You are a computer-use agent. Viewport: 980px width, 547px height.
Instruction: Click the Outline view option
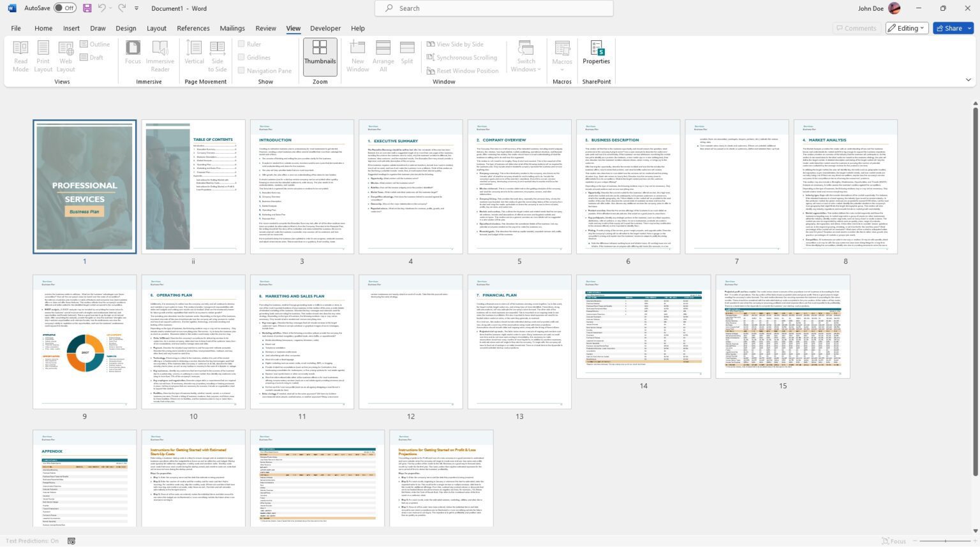point(96,44)
